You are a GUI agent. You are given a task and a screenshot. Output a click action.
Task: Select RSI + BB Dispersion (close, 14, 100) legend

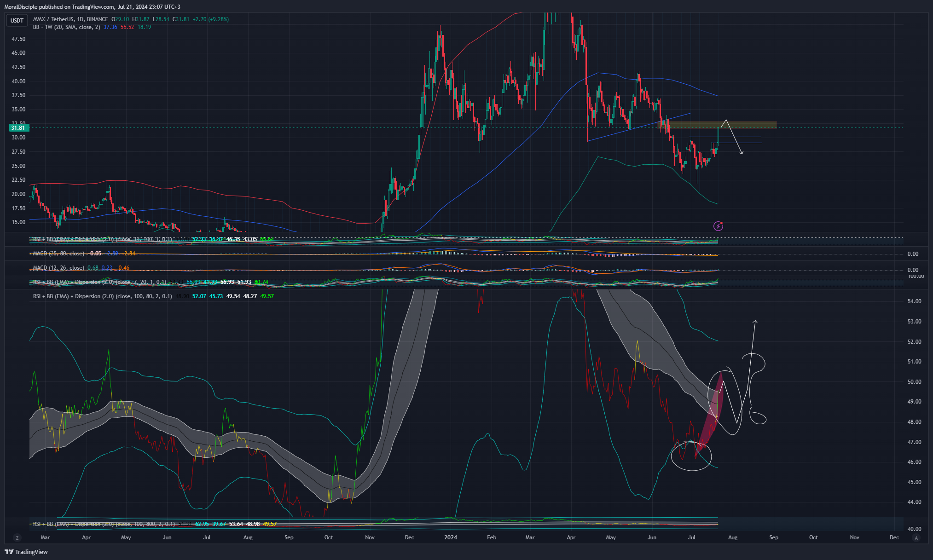click(x=103, y=239)
